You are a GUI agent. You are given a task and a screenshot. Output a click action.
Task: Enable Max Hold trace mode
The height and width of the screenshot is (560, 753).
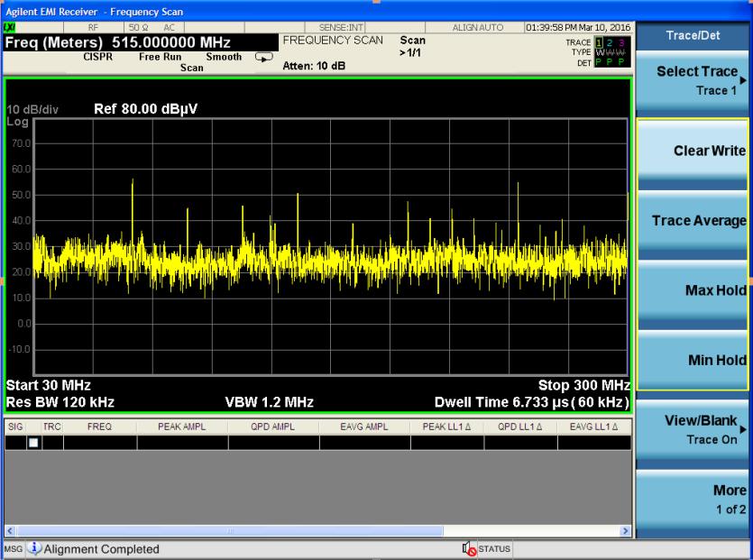694,290
